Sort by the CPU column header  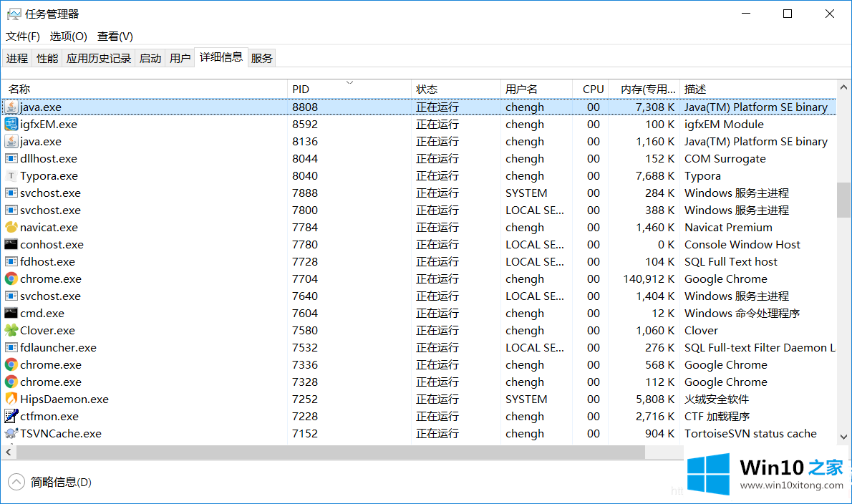590,89
